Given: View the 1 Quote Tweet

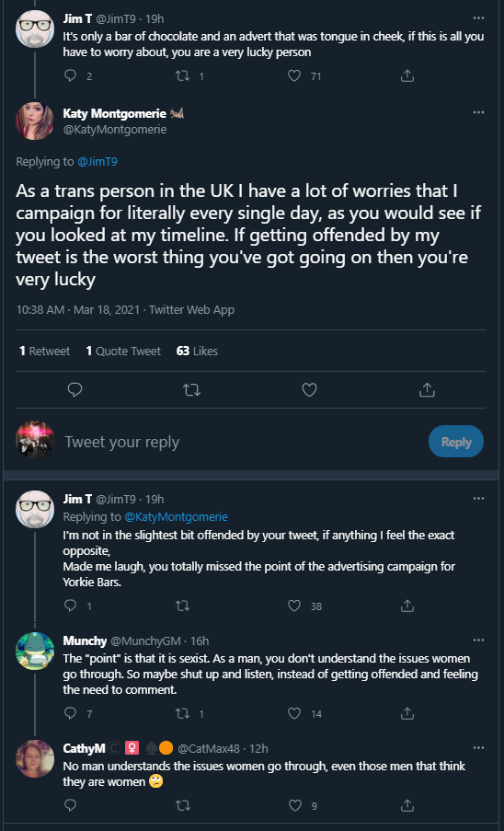Looking at the screenshot, I should (x=123, y=351).
